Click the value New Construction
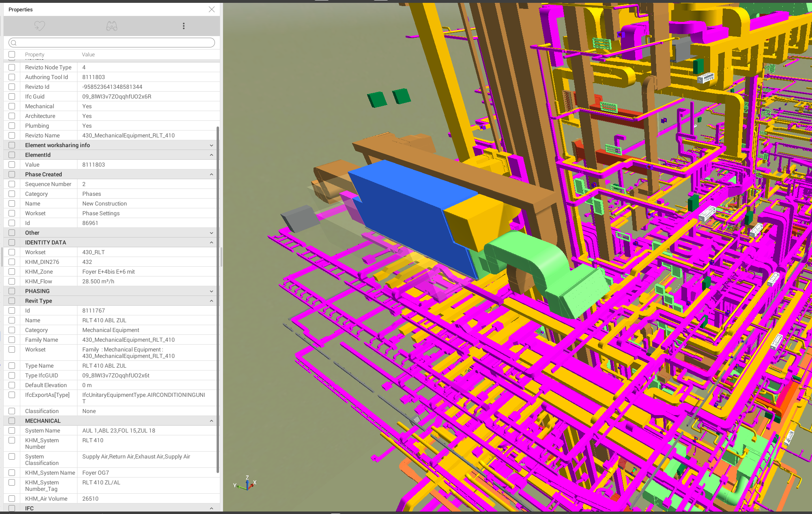 pyautogui.click(x=105, y=203)
